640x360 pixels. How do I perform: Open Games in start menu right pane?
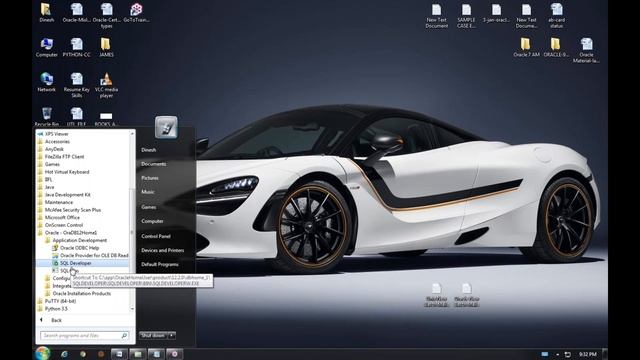point(149,207)
